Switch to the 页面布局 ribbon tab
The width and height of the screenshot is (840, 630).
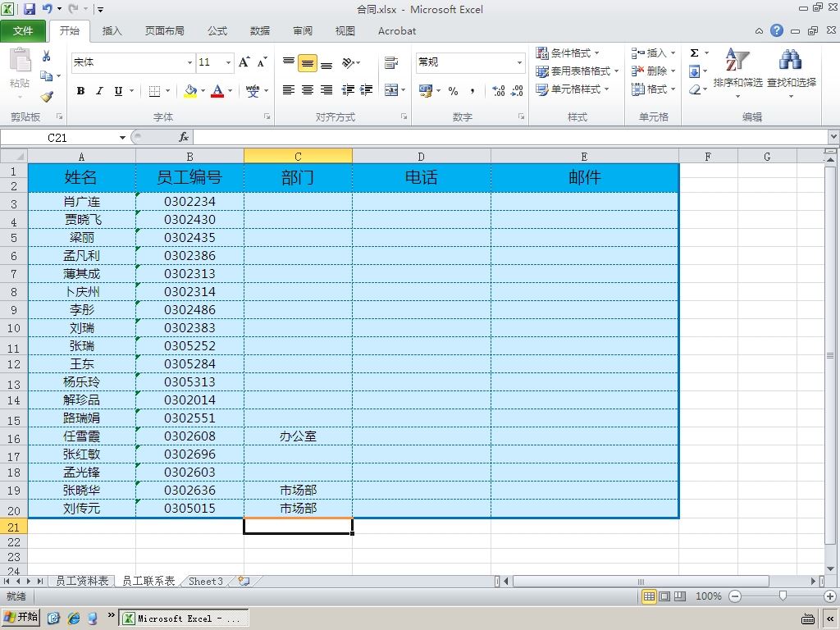pos(164,31)
